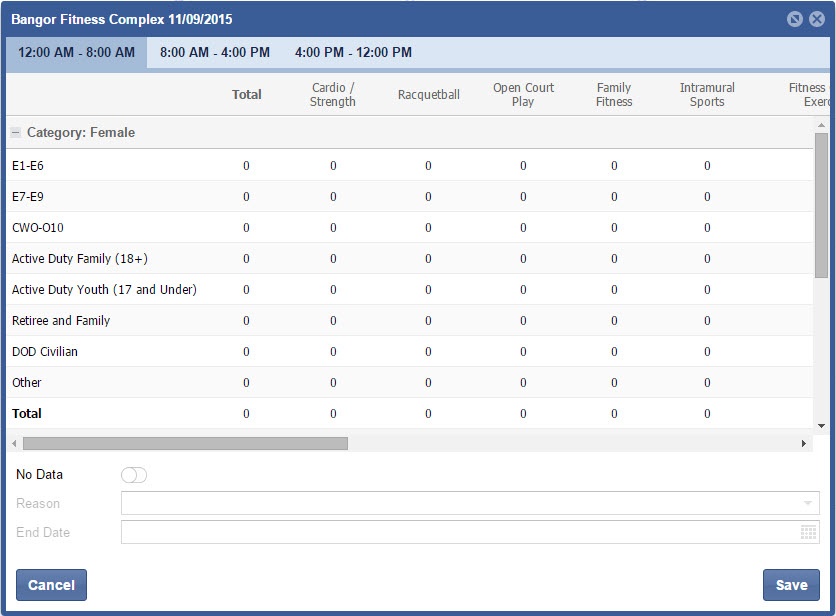Click the horizontal scrollbar right arrow
836x616 pixels.
(x=803, y=443)
